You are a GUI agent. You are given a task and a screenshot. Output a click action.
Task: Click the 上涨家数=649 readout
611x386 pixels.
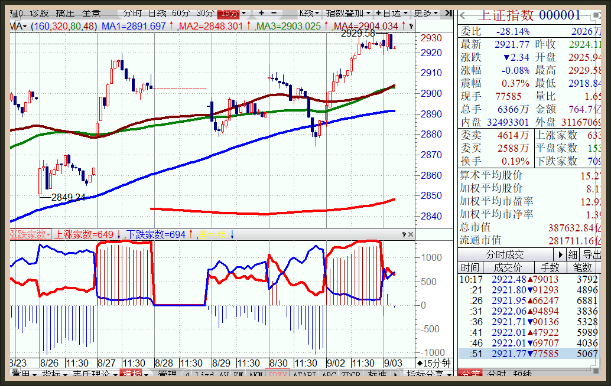click(84, 234)
